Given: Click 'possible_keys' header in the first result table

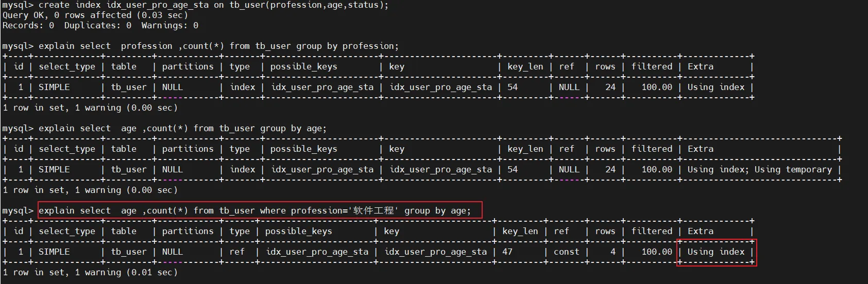Looking at the screenshot, I should point(303,67).
